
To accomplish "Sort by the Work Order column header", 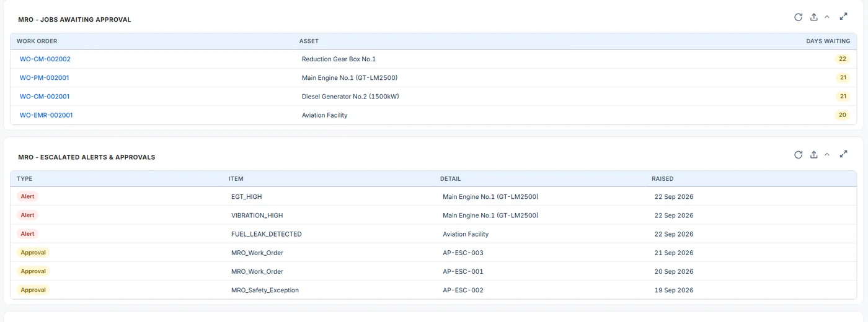I will 37,41.
